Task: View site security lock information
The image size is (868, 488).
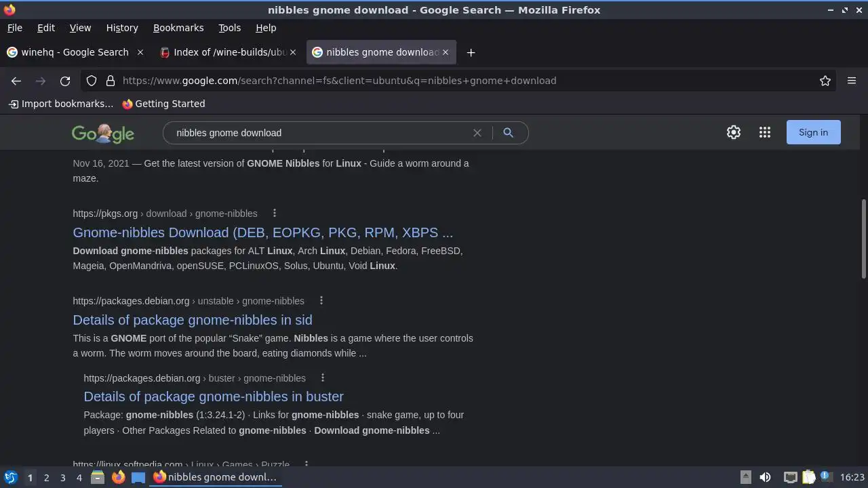Action: point(111,81)
